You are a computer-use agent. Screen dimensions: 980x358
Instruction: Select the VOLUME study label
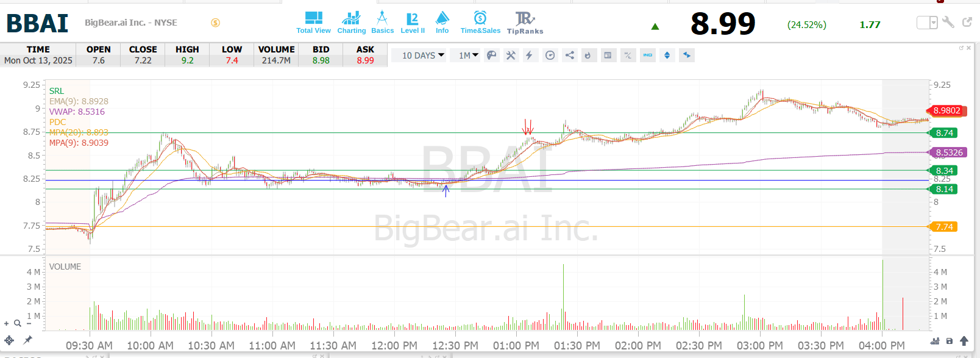point(65,267)
